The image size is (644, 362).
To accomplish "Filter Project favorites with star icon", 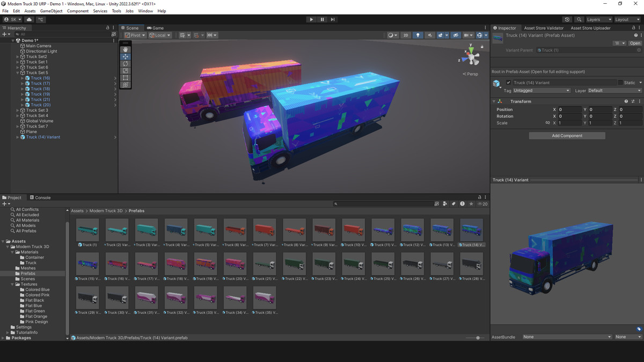I will click(471, 204).
